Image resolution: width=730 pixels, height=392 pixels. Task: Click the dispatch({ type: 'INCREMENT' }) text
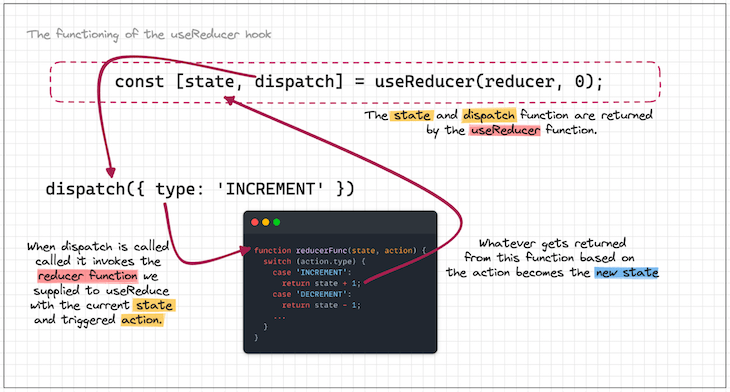coord(200,189)
